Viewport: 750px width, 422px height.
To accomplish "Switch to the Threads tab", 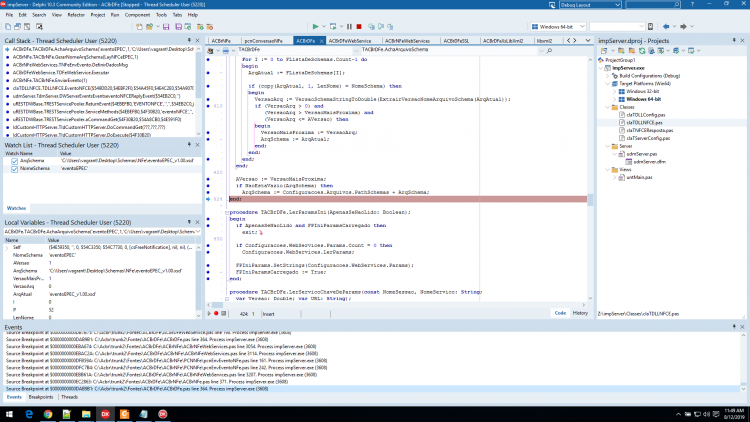I will click(69, 397).
